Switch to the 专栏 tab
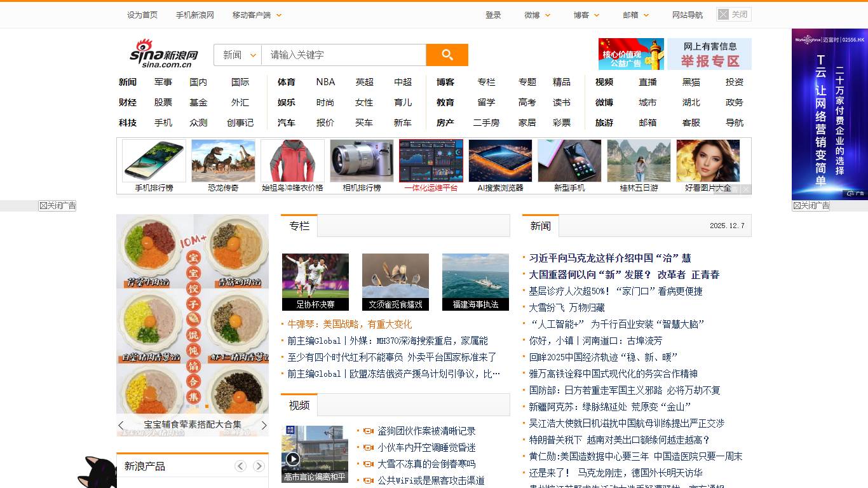 point(298,226)
